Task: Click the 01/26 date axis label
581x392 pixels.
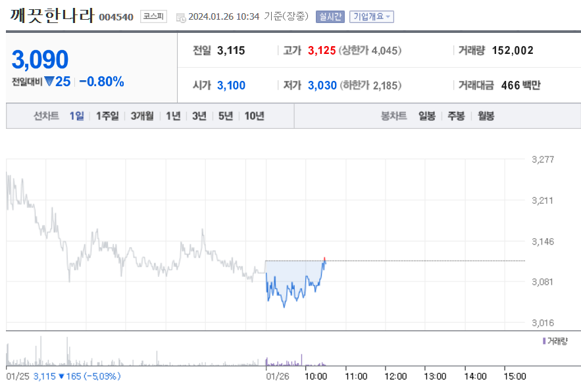Action: point(278,376)
